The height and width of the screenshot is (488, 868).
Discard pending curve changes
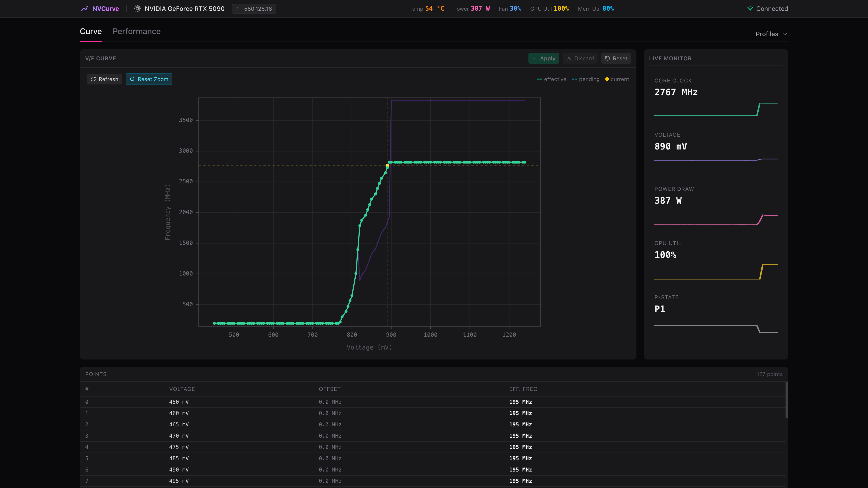[580, 58]
